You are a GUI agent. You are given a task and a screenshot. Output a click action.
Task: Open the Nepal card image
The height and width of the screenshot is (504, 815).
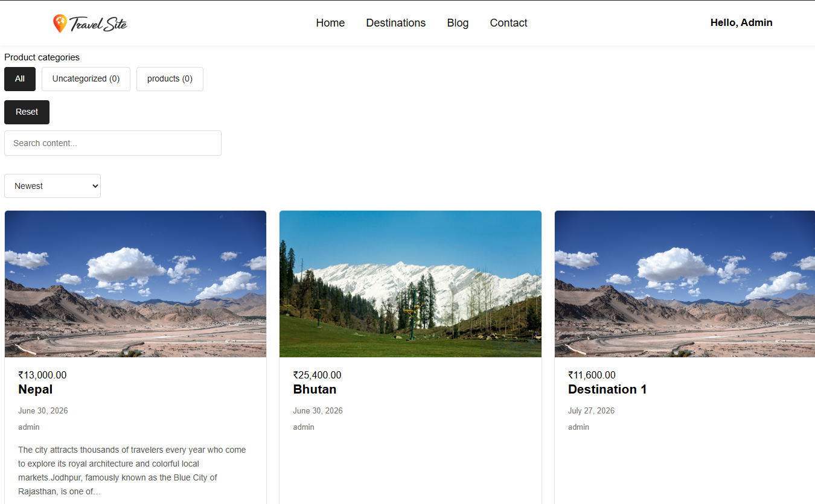pyautogui.click(x=135, y=284)
